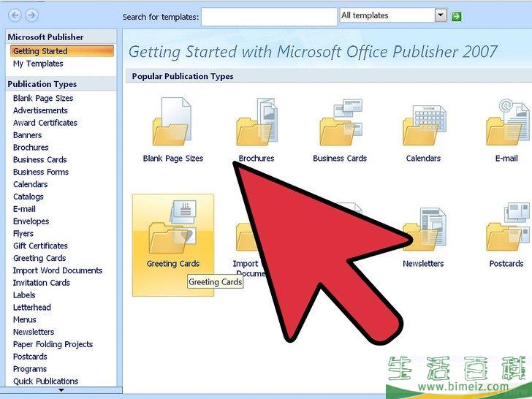Select Greeting Cards in sidebar list
The width and height of the screenshot is (532, 399).
[39, 258]
